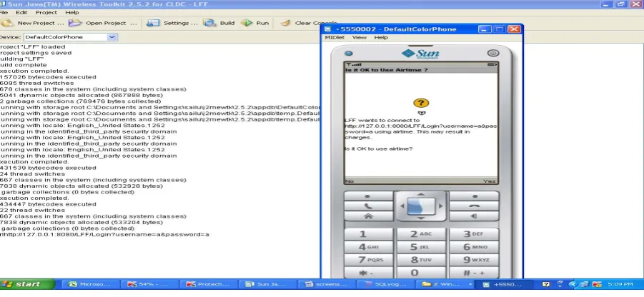
Task: Click console line '2 garbage collections (769476 bytes collected)'
Action: (81, 101)
